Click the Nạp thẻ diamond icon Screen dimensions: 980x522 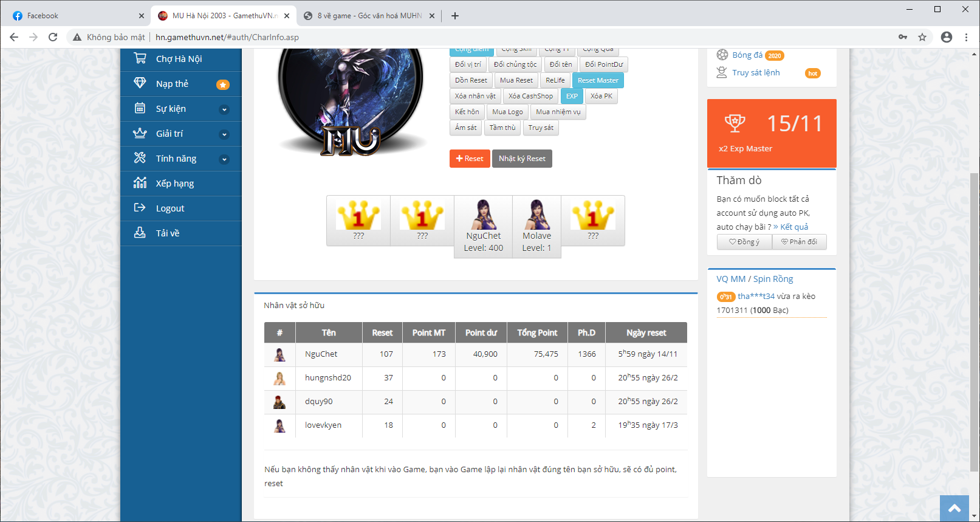point(140,83)
